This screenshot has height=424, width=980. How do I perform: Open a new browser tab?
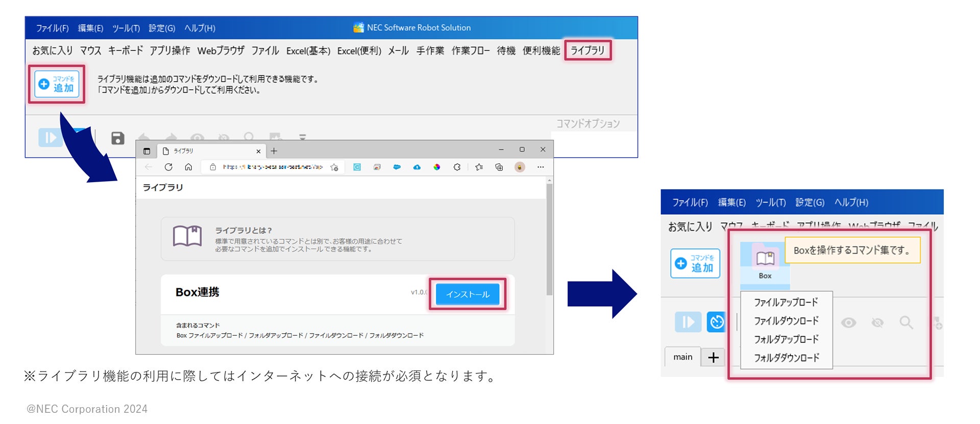(274, 151)
